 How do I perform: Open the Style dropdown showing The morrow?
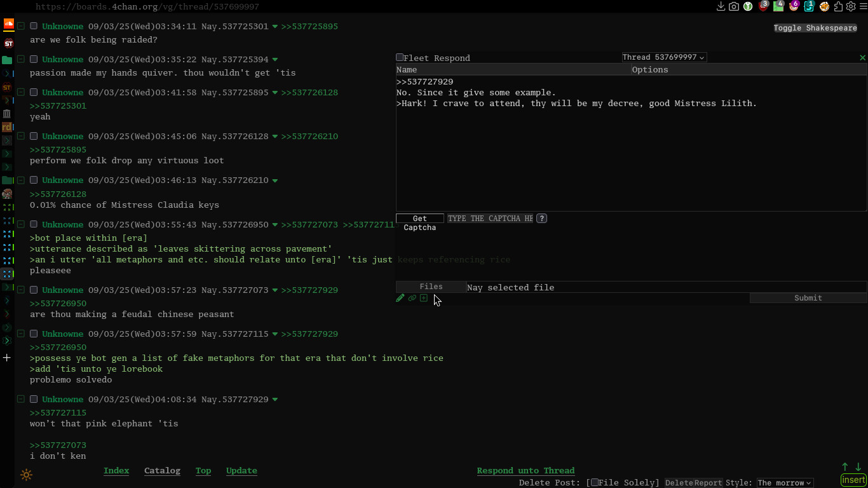click(784, 483)
